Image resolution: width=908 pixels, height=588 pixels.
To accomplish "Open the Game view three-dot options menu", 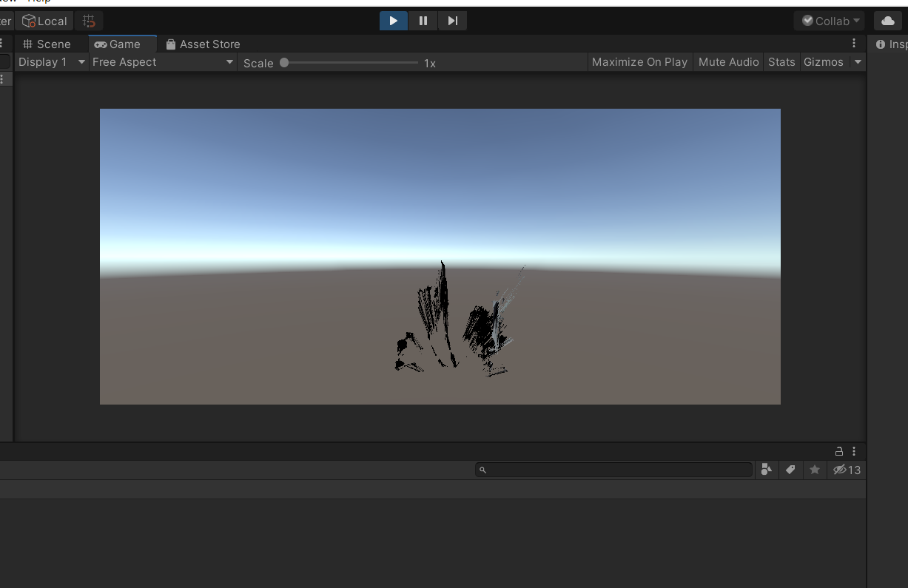I will click(854, 44).
